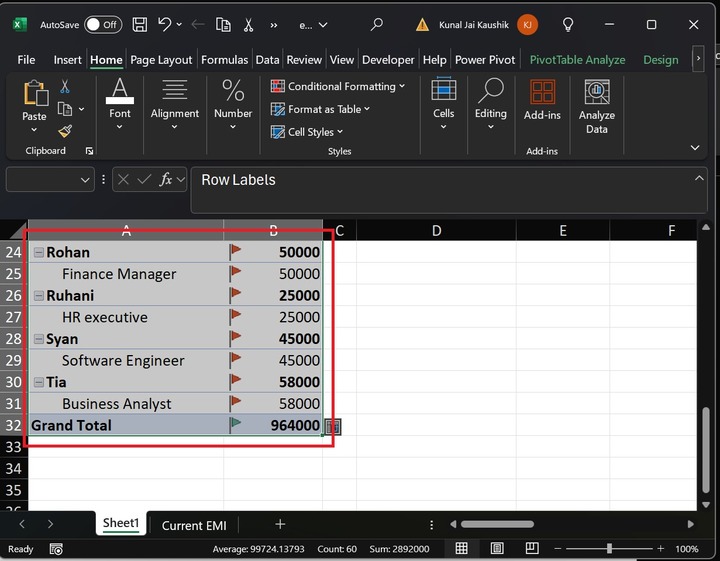Screen dimensions: 720x561
Task: Click the Save icon in title bar
Action: pyautogui.click(x=139, y=24)
